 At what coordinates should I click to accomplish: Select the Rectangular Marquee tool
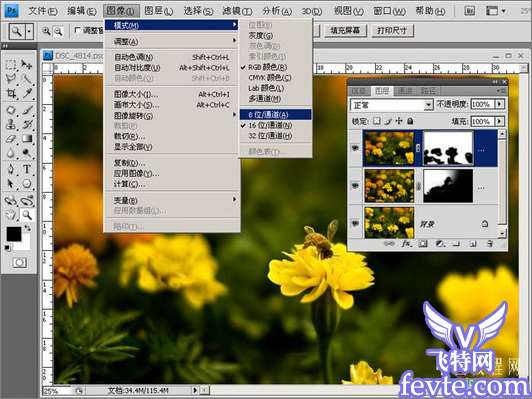11,64
